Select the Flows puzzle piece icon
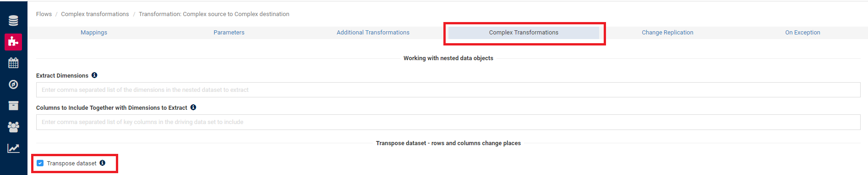Image resolution: width=868 pixels, height=175 pixels. click(x=13, y=42)
